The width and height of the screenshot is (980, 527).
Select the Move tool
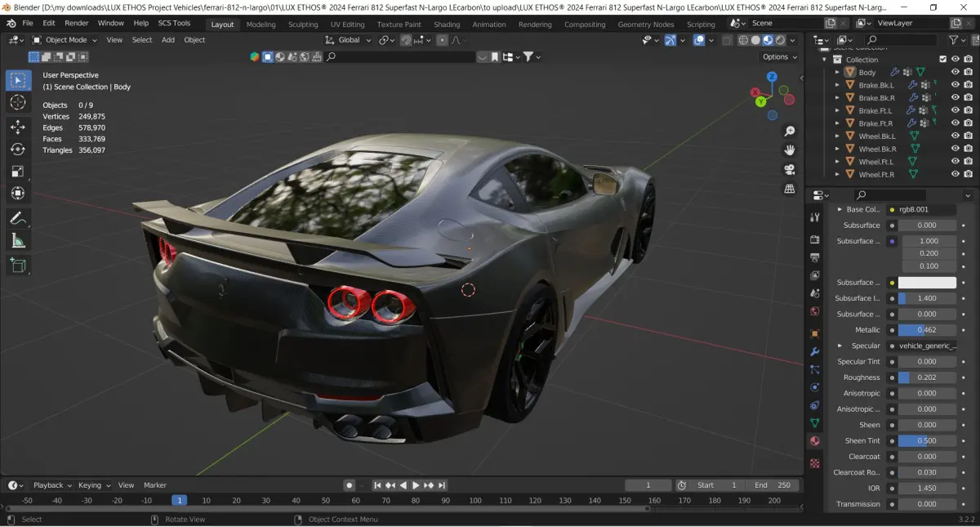pos(18,127)
